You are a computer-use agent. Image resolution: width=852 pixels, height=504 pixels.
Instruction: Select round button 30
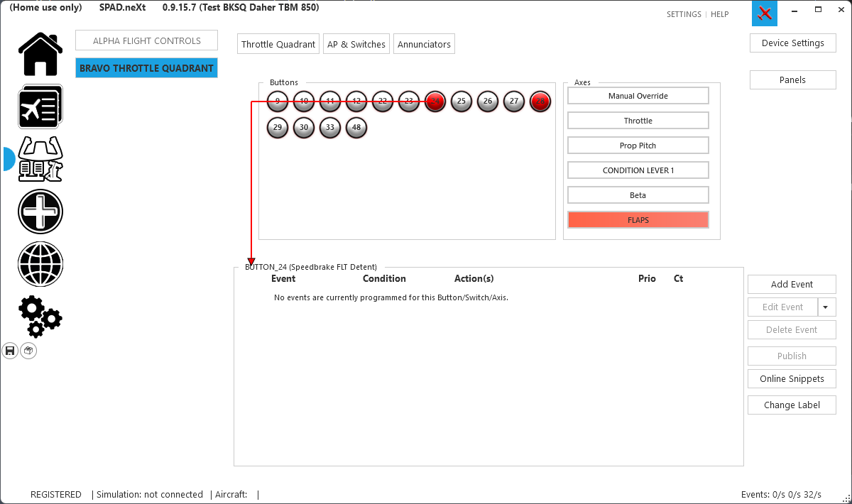(x=304, y=128)
